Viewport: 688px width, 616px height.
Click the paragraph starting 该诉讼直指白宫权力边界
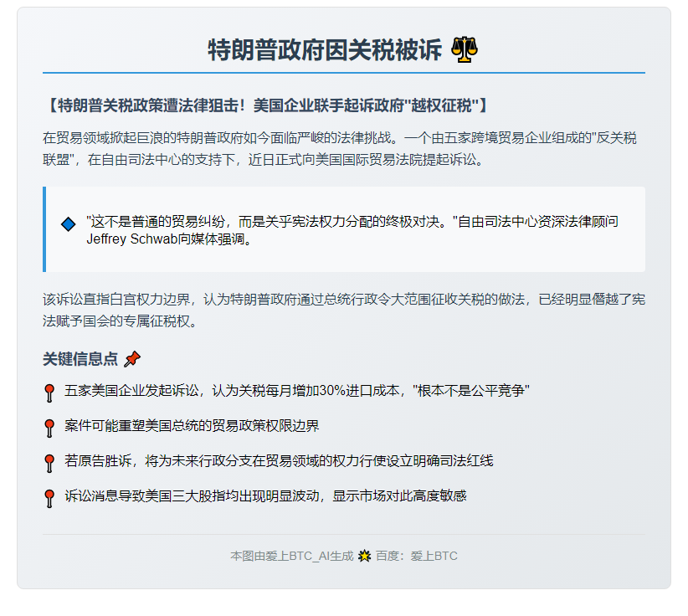click(344, 311)
